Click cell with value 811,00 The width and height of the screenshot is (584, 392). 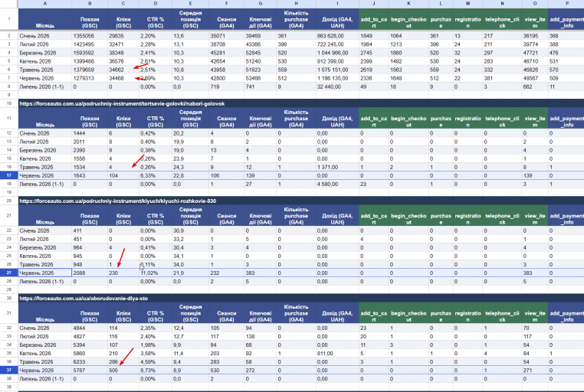337,353
